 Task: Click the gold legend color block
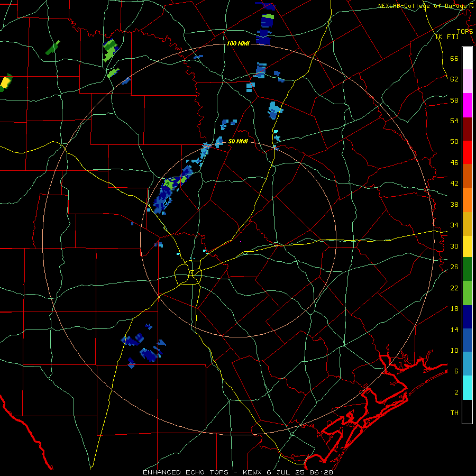pyautogui.click(x=467, y=224)
